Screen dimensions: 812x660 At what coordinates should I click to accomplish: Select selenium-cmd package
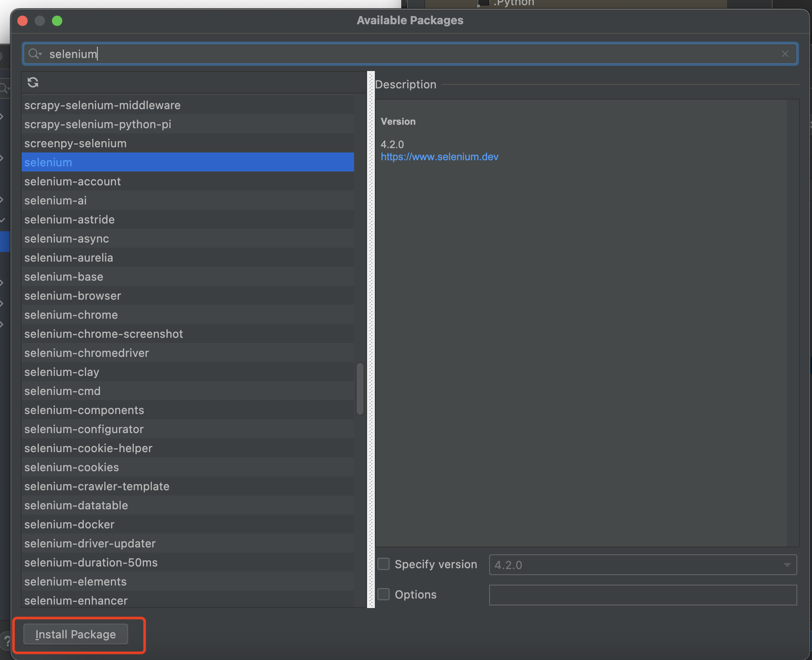point(188,391)
